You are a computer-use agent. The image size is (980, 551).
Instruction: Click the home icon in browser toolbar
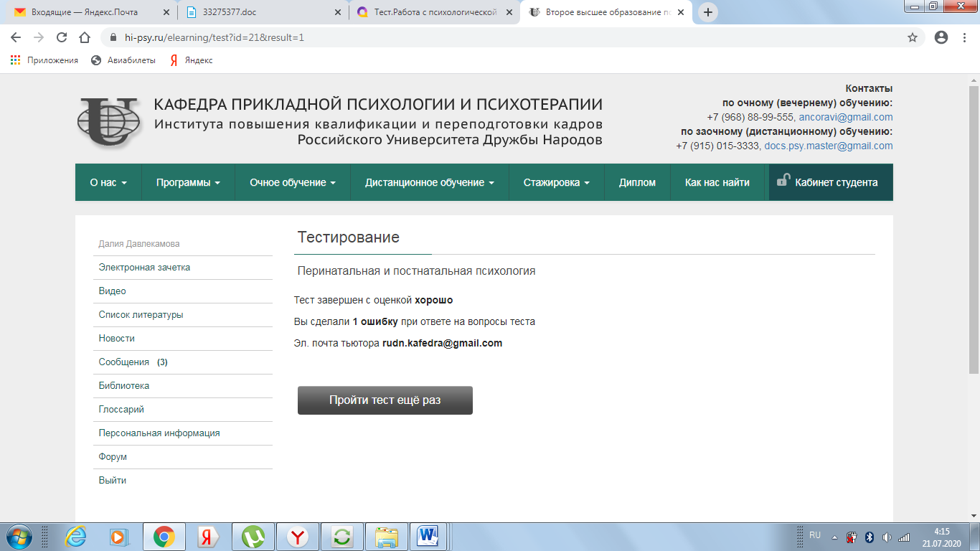click(85, 37)
